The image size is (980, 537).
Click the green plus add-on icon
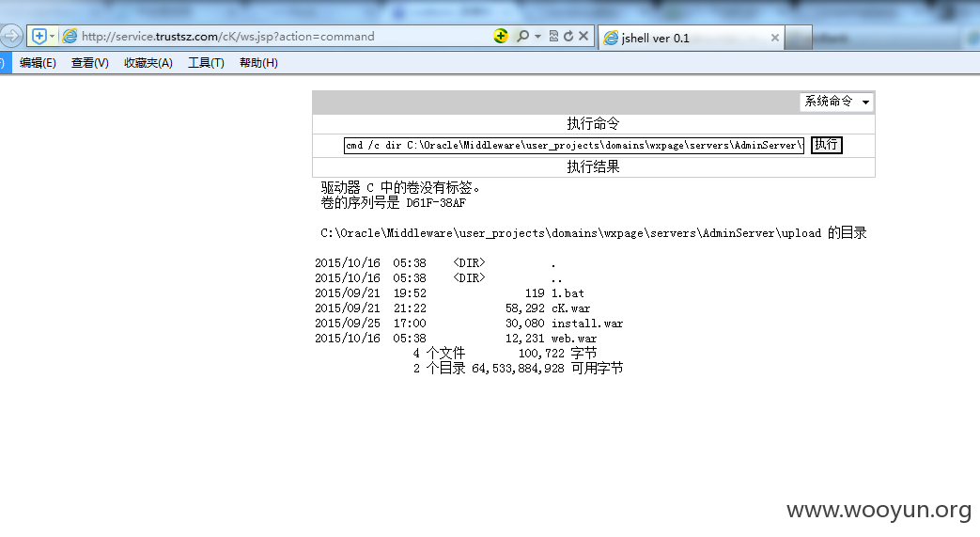point(500,36)
